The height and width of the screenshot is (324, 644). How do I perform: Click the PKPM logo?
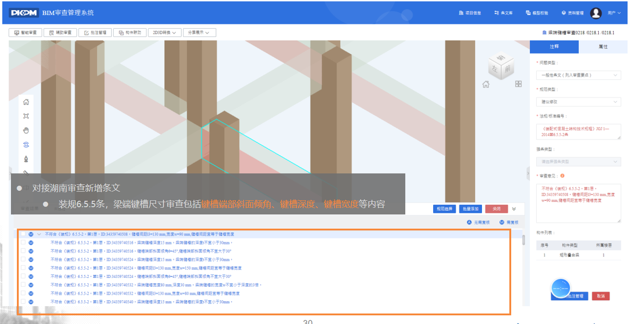25,12
